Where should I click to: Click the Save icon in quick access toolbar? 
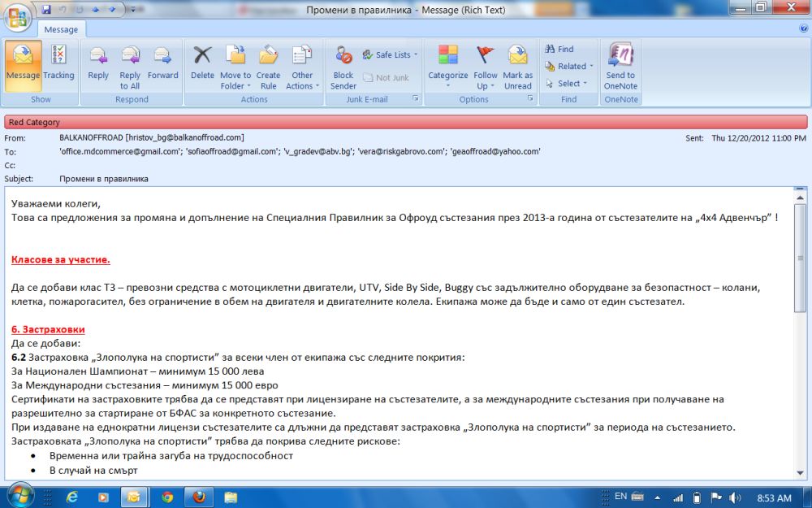point(46,9)
